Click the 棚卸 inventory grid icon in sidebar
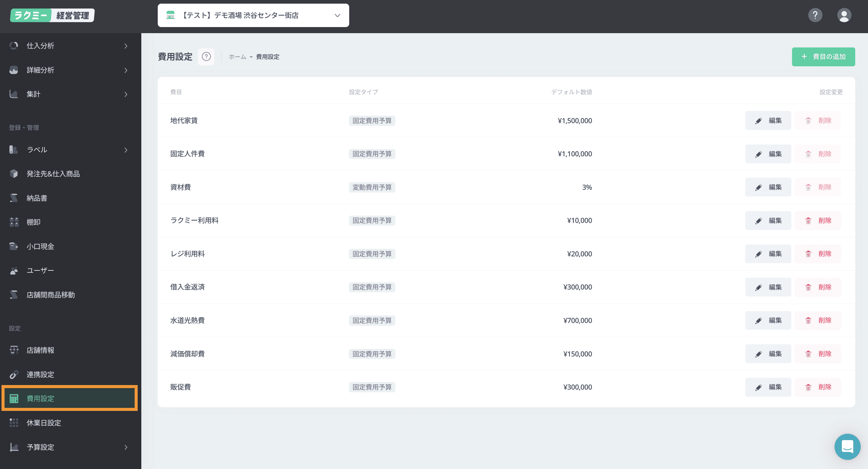The image size is (868, 469). tap(14, 222)
